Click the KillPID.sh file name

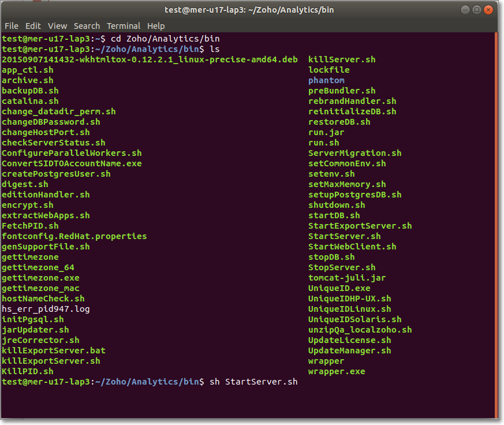tap(27, 371)
